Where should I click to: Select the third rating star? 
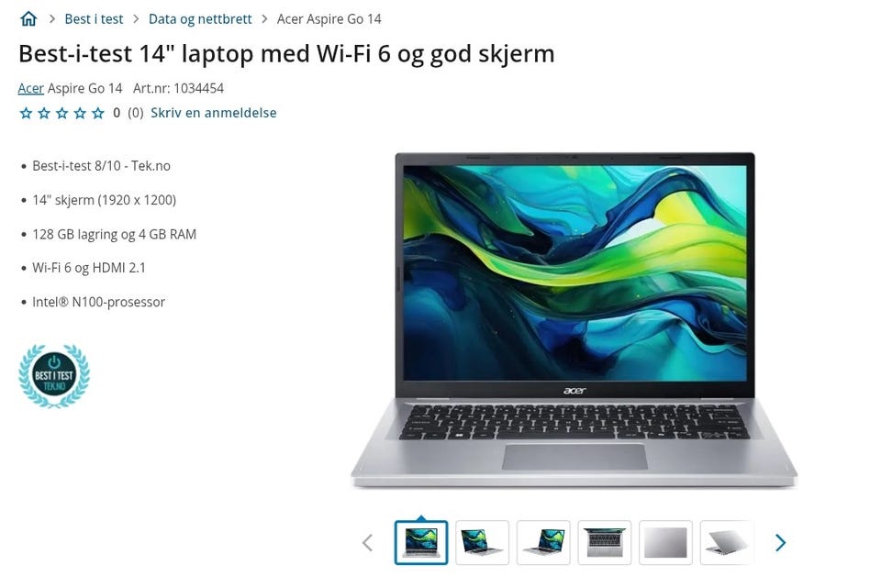61,114
